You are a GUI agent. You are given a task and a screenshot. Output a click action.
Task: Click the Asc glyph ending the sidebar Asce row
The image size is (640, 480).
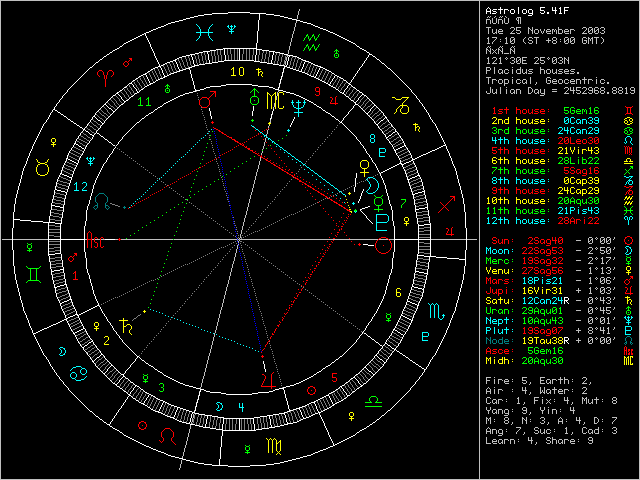point(629,351)
